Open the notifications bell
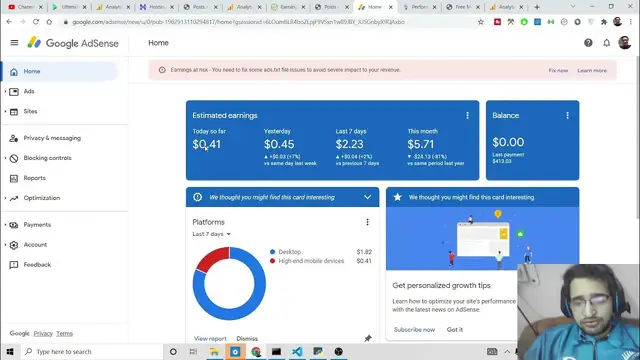 coord(607,42)
